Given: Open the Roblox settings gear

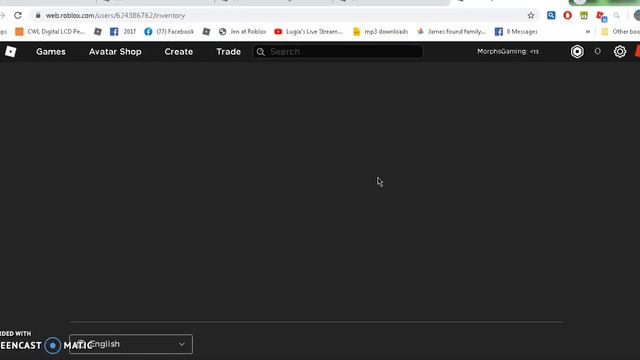Looking at the screenshot, I should (x=620, y=51).
